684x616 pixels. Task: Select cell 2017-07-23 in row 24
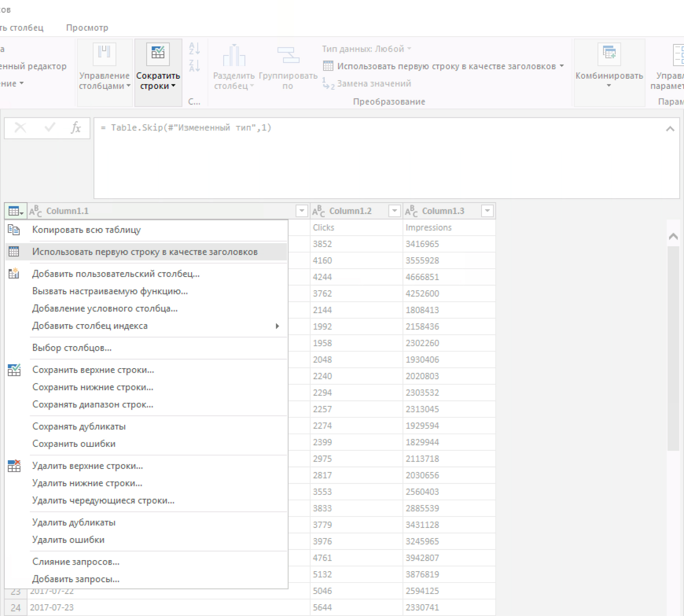pos(169,608)
